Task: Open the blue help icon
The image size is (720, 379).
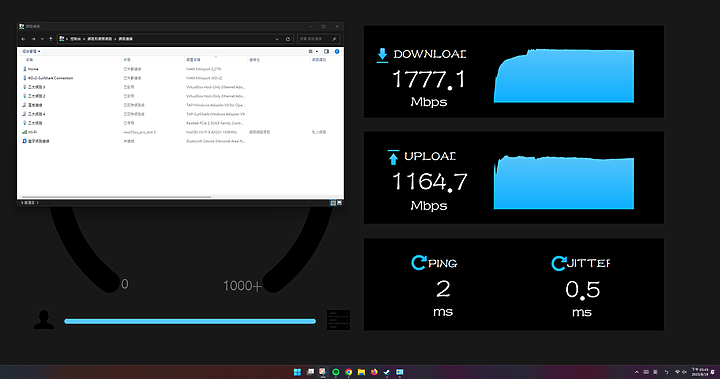Action: [x=337, y=51]
